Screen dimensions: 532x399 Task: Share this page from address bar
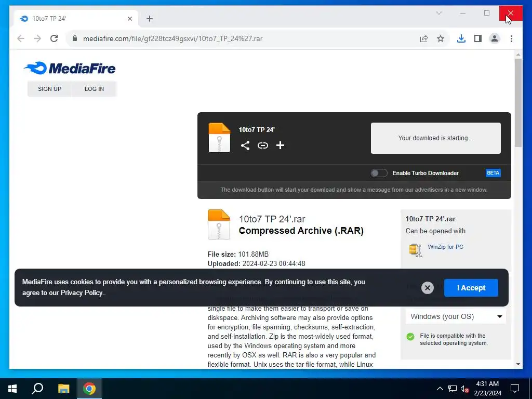[424, 38]
